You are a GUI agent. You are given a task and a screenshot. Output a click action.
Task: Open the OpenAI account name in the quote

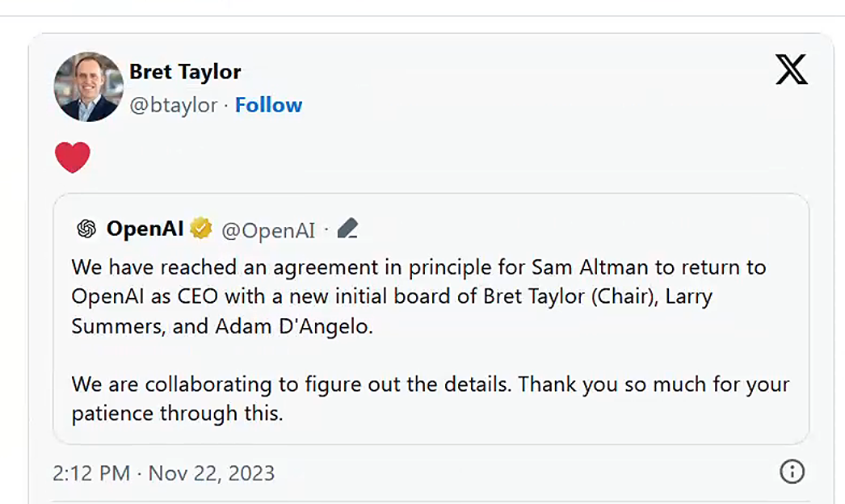pyautogui.click(x=145, y=229)
